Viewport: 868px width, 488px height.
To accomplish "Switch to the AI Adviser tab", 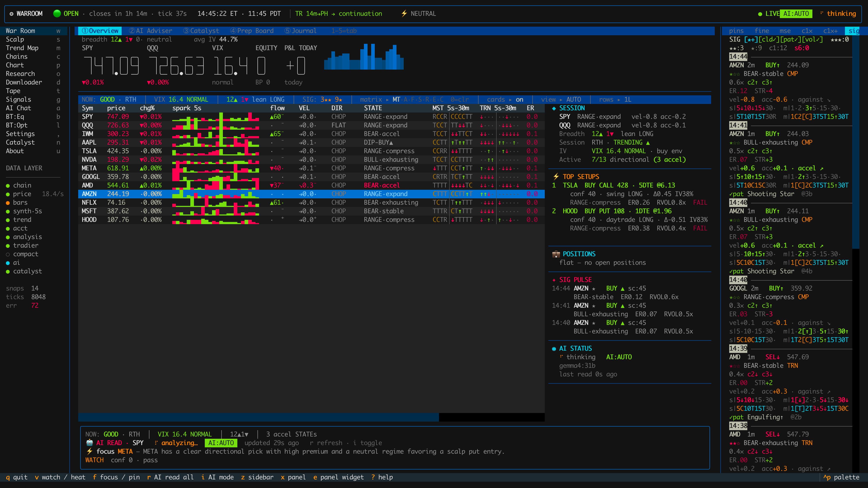I will click(x=150, y=31).
